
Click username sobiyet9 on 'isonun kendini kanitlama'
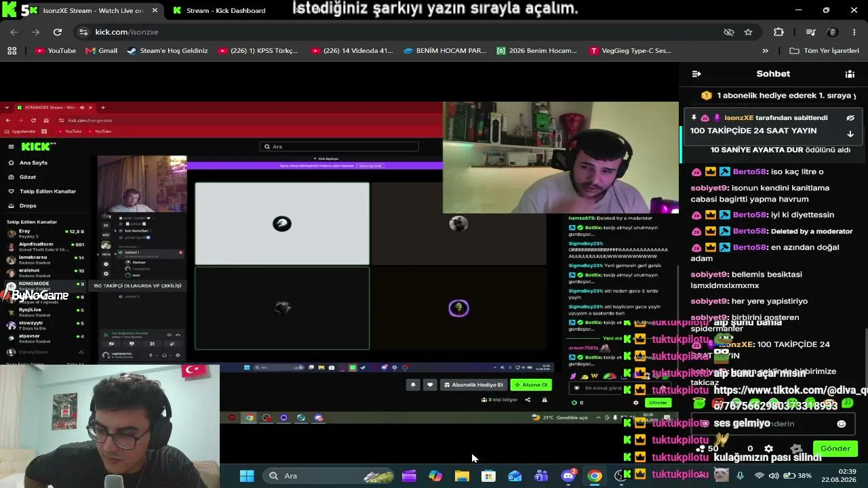(709, 188)
